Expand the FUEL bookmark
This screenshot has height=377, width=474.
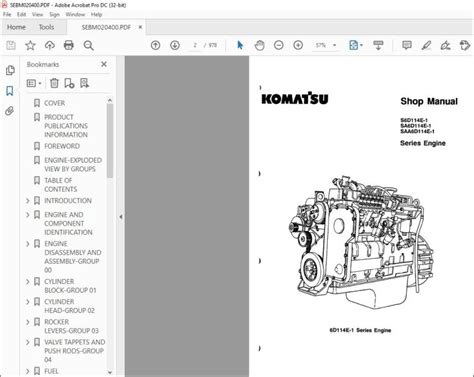coord(28,371)
